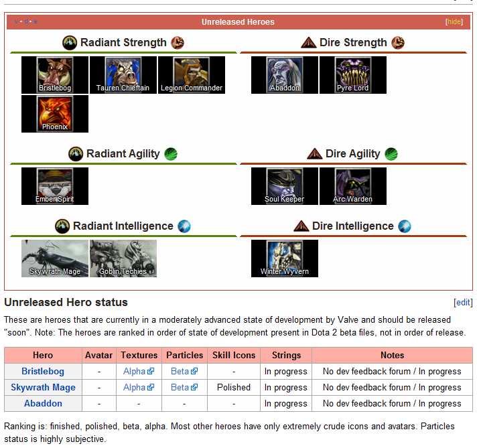
Task: Open the Abaddon link in the table
Action: pyautogui.click(x=43, y=403)
